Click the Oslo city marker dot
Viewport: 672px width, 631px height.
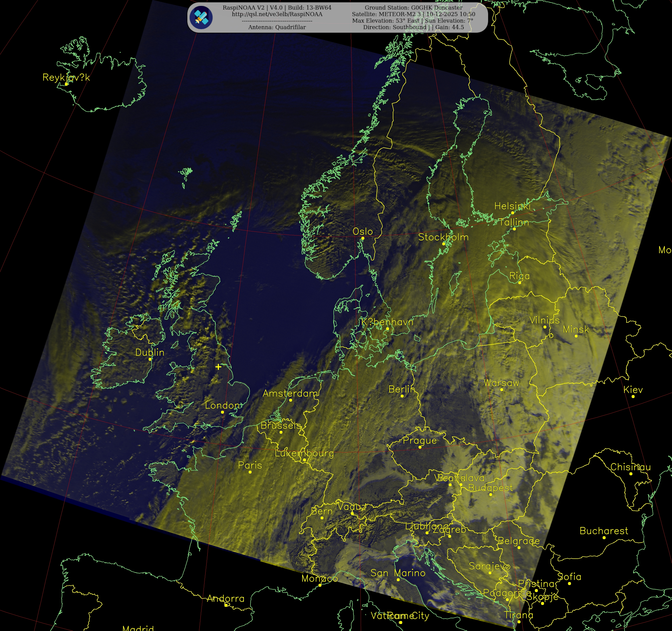coord(363,238)
